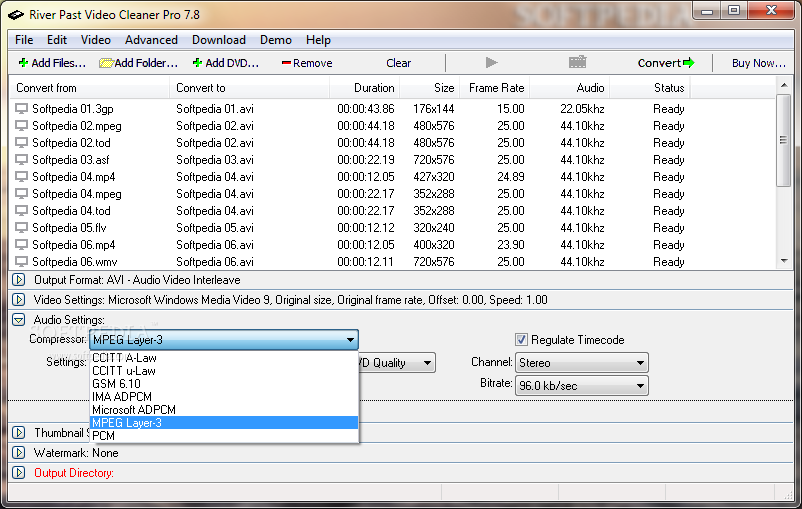Choose PCM from compressor list
This screenshot has width=802, height=509.
click(224, 435)
